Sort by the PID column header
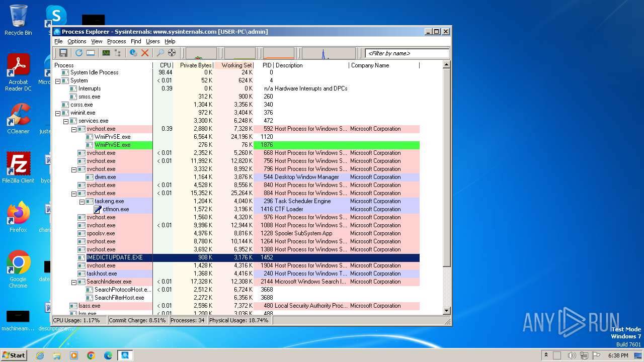This screenshot has width=644, height=362. (x=264, y=65)
